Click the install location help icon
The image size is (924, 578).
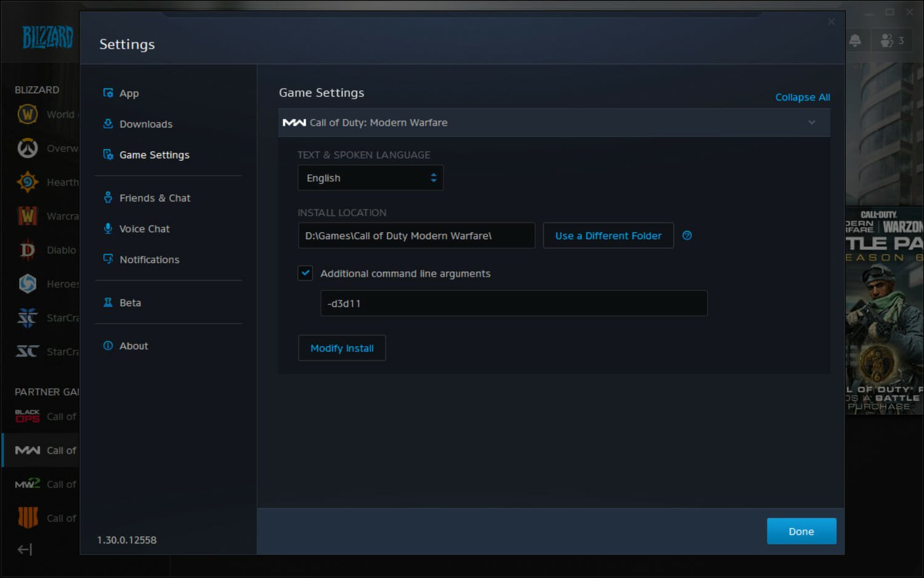tap(687, 235)
